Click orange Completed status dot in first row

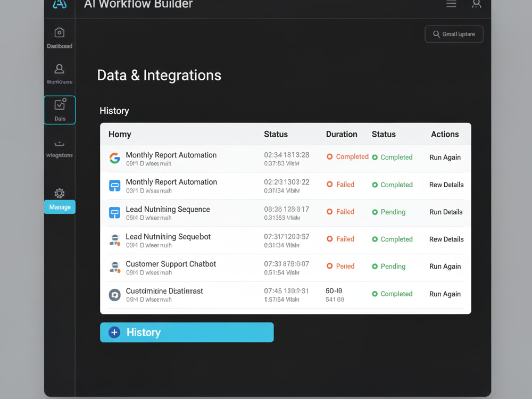pyautogui.click(x=329, y=156)
